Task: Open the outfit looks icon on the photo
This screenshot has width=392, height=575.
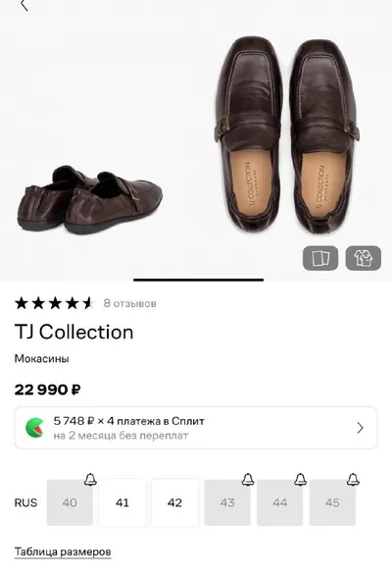Action: (364, 258)
